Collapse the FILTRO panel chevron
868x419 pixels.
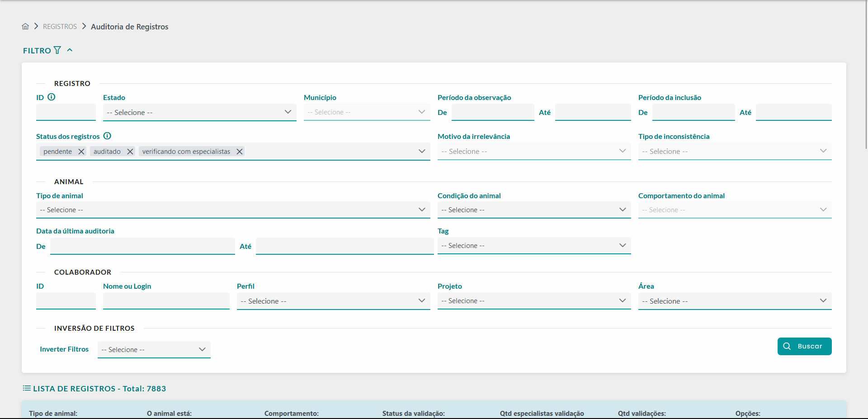[70, 50]
